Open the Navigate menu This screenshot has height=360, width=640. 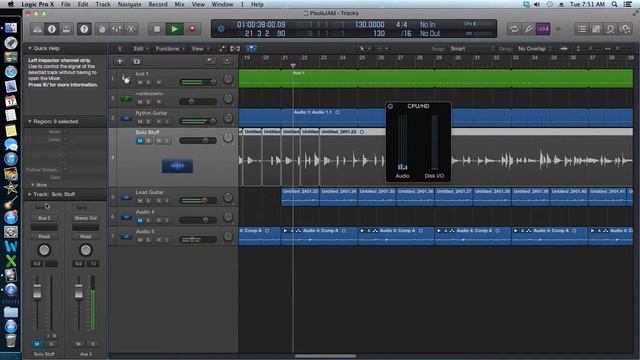pos(129,4)
